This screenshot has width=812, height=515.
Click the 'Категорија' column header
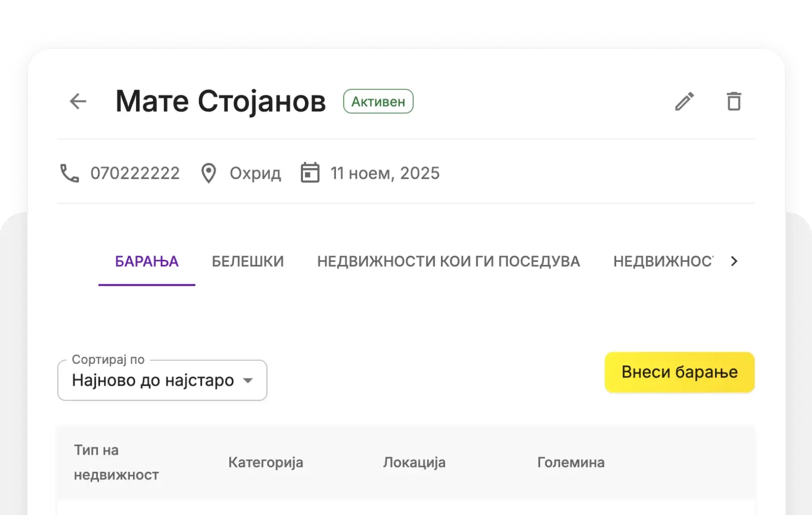pyautogui.click(x=265, y=462)
